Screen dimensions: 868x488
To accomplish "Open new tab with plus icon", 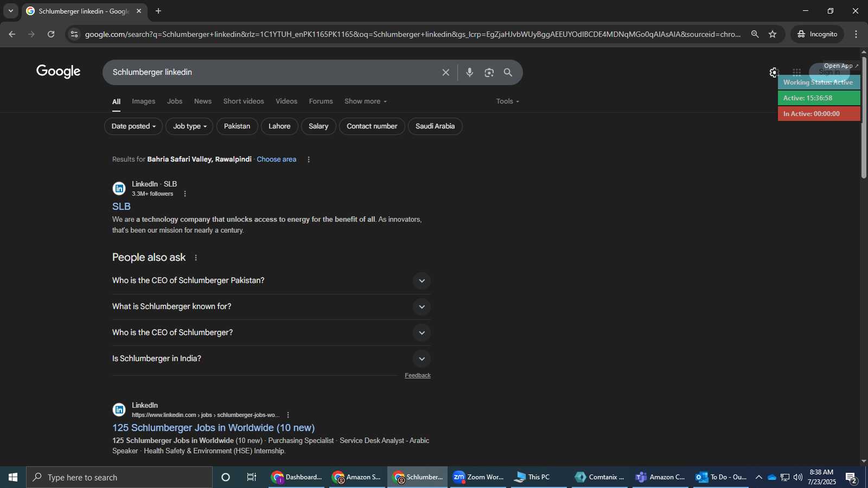I will [158, 11].
